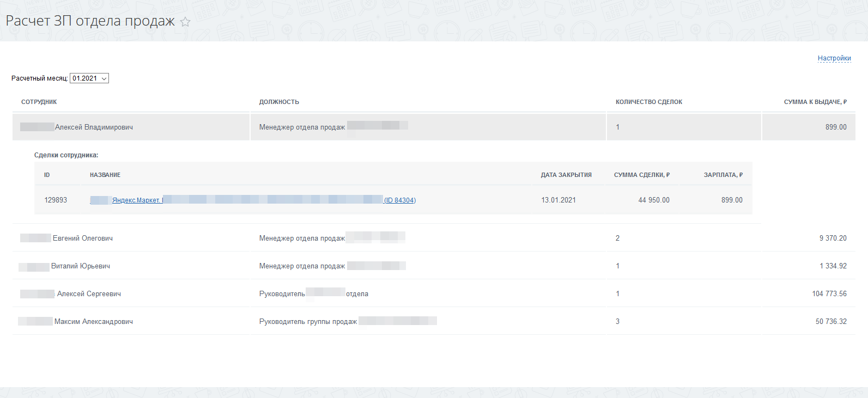Click the Зарплата column header
868x398 pixels.
click(723, 175)
